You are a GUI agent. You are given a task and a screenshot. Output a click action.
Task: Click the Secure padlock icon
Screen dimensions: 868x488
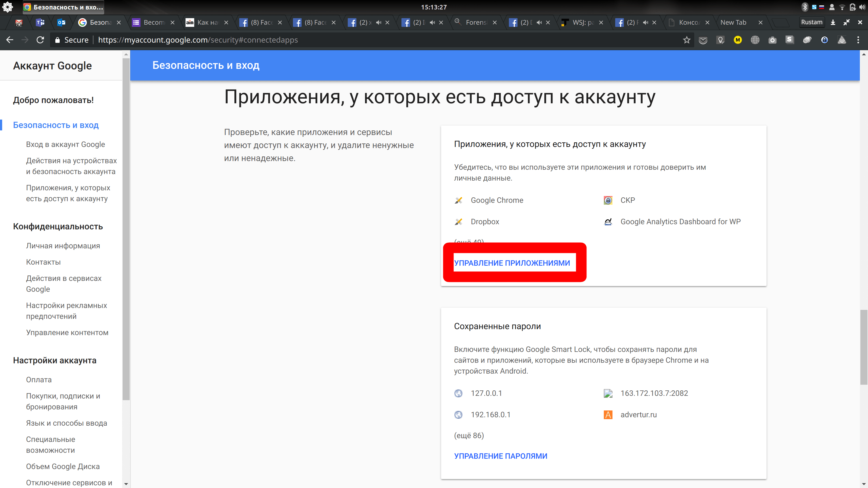57,40
